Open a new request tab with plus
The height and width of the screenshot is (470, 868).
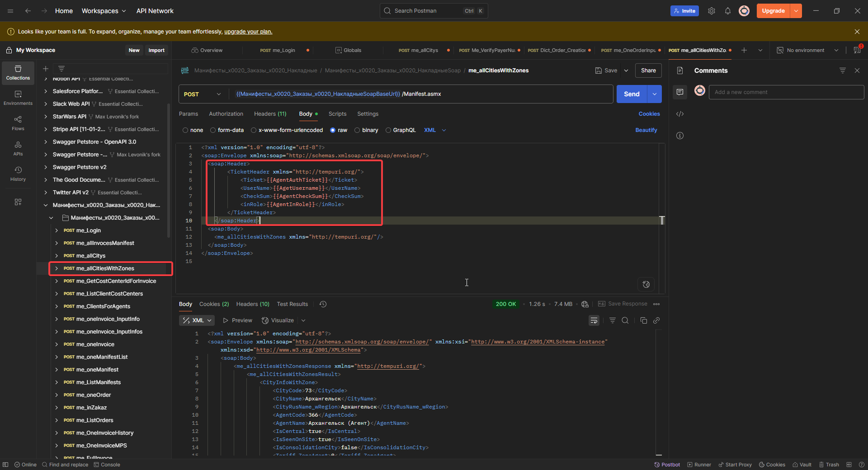pos(744,50)
